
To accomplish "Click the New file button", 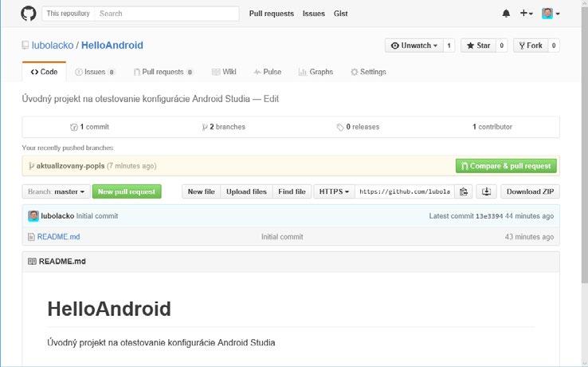I will coord(201,191).
